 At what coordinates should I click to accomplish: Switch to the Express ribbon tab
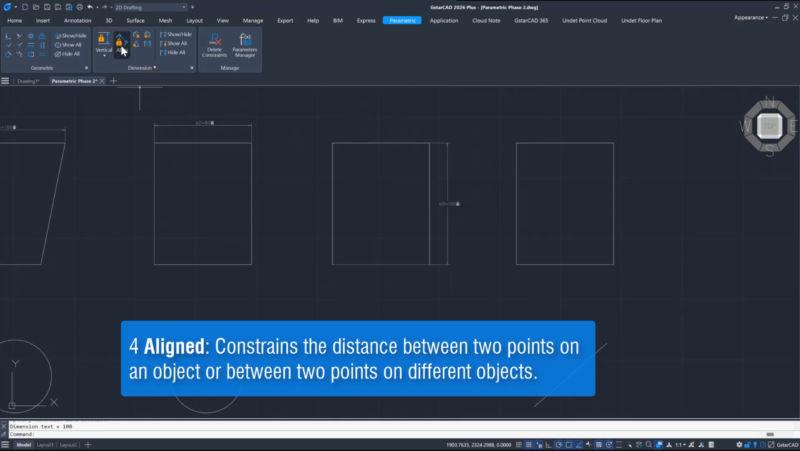(366, 20)
